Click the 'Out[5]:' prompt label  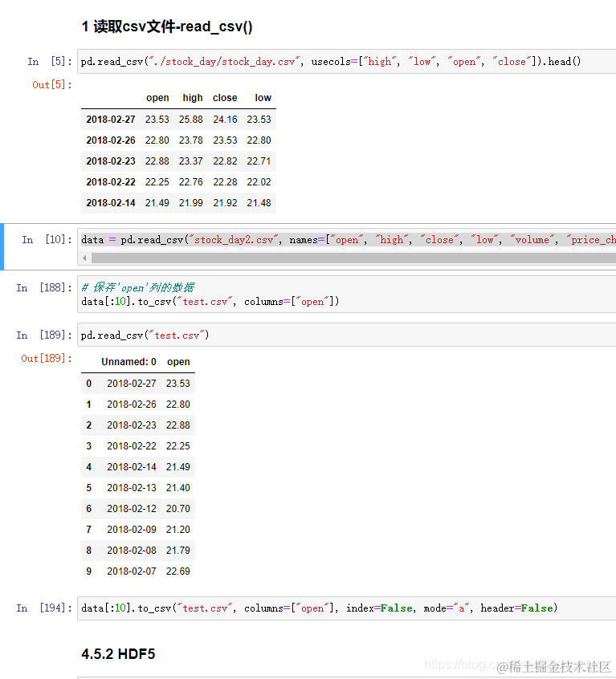click(x=52, y=85)
